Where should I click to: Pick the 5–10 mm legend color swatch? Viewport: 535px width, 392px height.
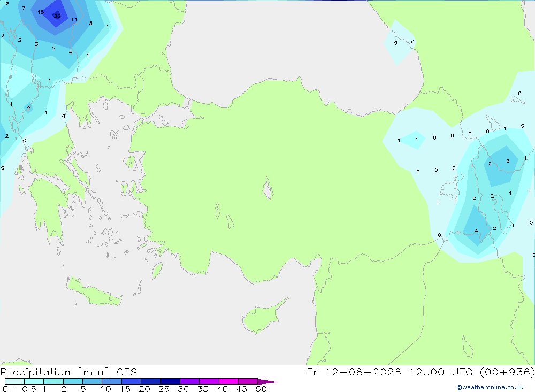pos(92,381)
